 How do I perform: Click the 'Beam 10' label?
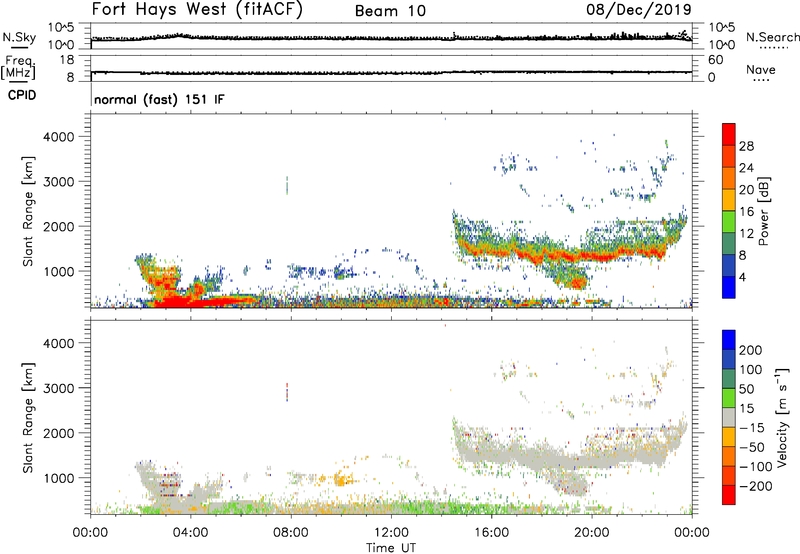[x=390, y=11]
